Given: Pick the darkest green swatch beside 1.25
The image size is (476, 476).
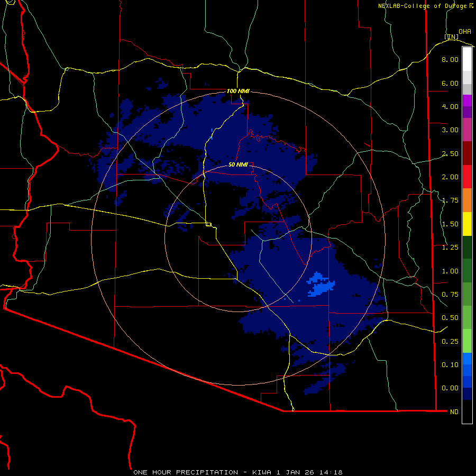Looking at the screenshot, I should tap(467, 247).
